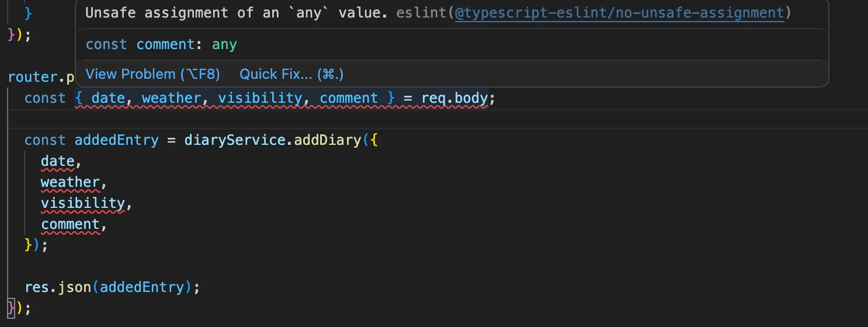Open the @typescript-eslint/no-unsafe-assignment rule link
The width and height of the screenshot is (868, 327).
pos(619,13)
